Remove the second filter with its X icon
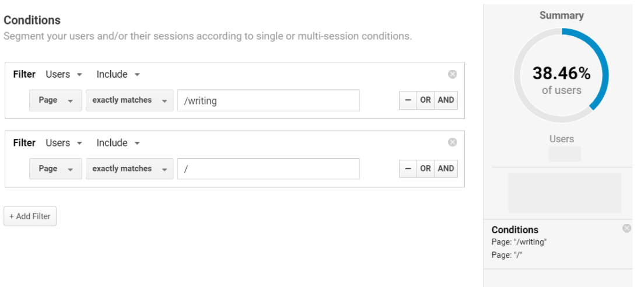 (452, 142)
